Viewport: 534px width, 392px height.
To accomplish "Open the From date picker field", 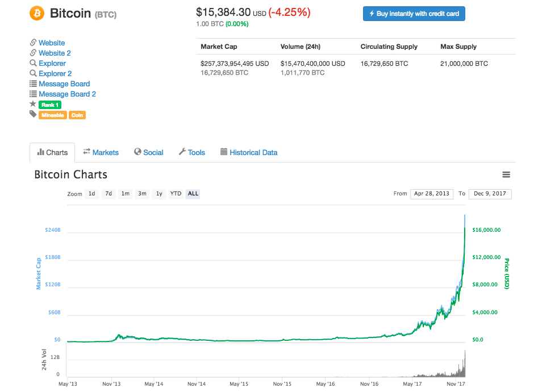I will [x=432, y=194].
